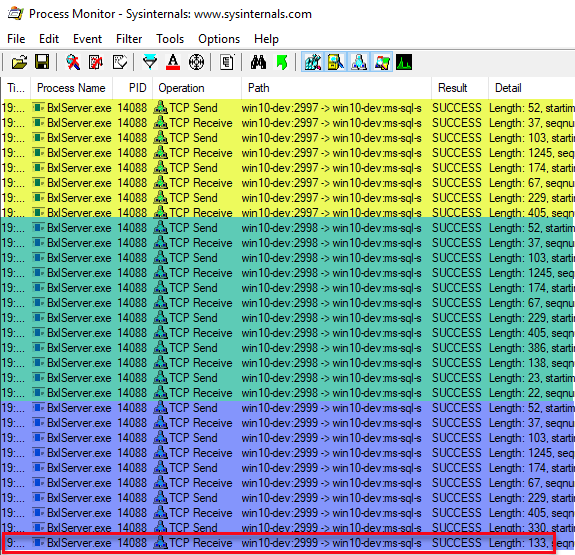Click BxlServer.exe icon in 2997 Length: 174 row
The image size is (575, 555).
(x=39, y=168)
